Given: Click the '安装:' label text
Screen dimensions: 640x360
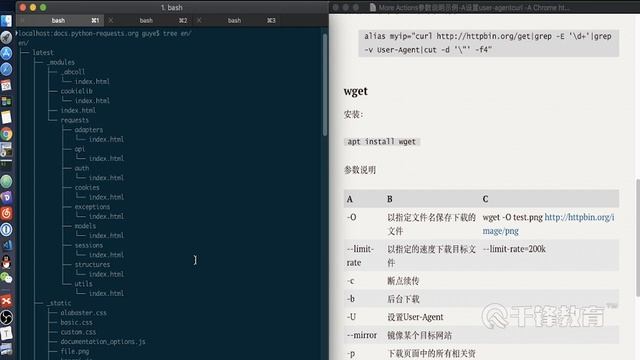Looking at the screenshot, I should pos(353,114).
